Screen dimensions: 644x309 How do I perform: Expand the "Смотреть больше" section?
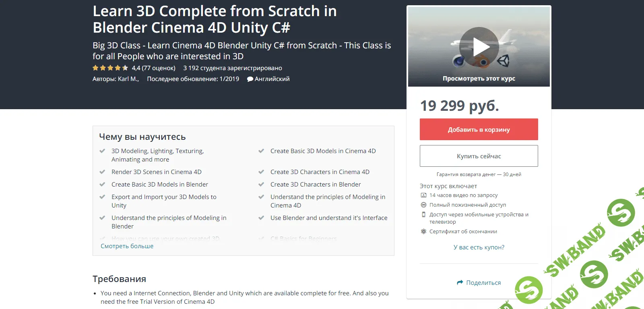[127, 246]
